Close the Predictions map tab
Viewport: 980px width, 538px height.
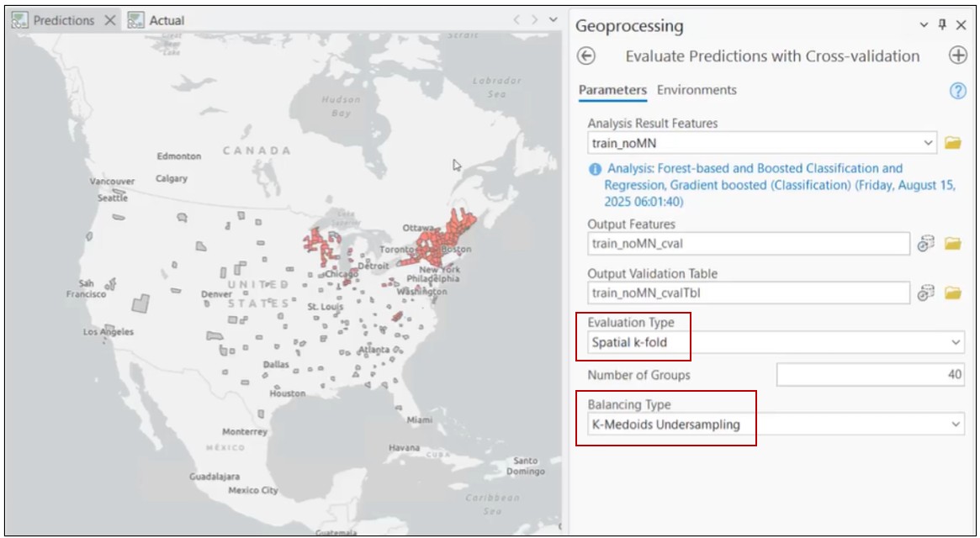(x=110, y=19)
